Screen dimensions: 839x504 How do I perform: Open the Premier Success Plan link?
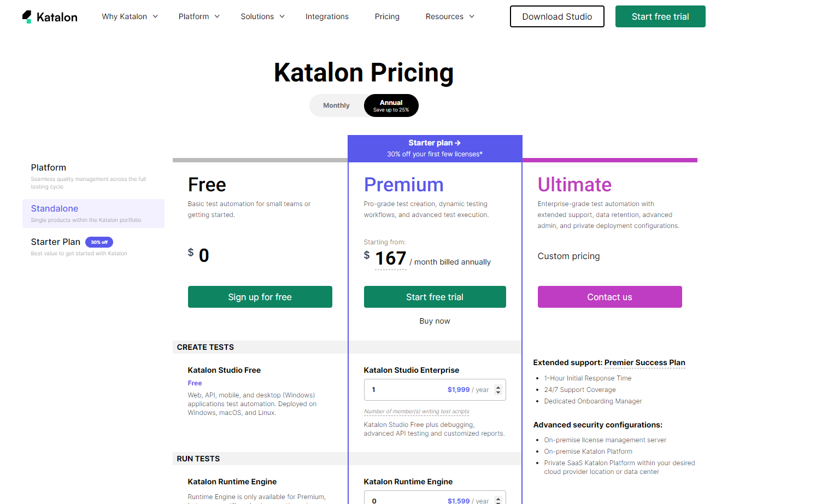point(644,362)
